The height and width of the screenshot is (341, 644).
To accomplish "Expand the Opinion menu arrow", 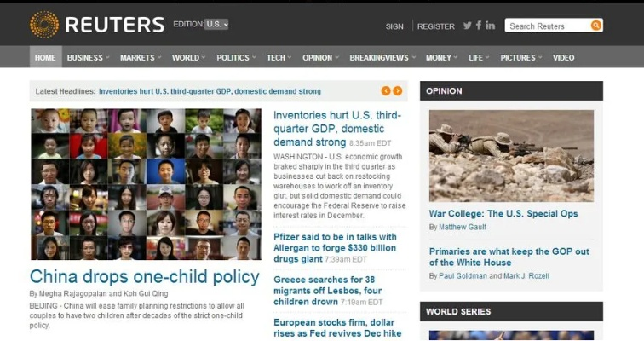I will [x=336, y=57].
